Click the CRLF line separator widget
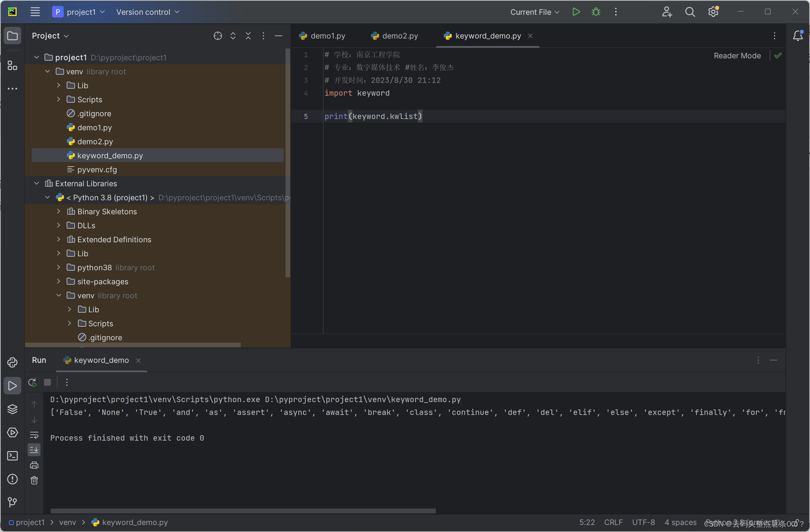This screenshot has height=532, width=810. [613, 522]
